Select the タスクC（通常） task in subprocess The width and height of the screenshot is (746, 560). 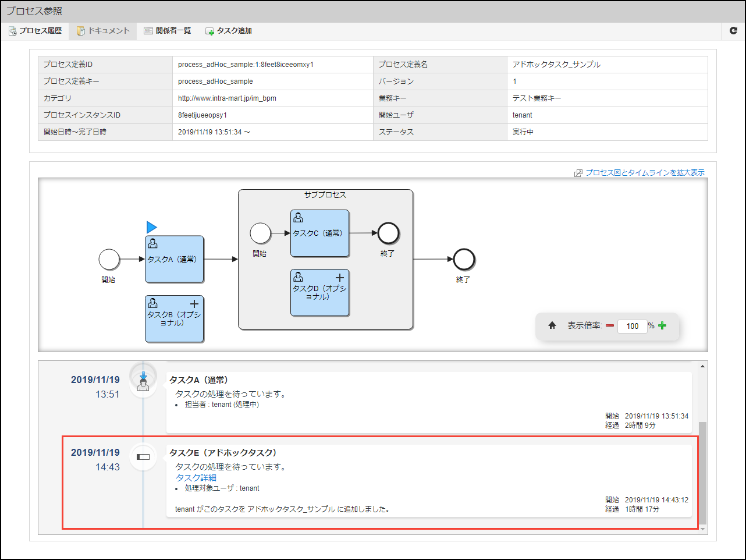[x=320, y=233]
